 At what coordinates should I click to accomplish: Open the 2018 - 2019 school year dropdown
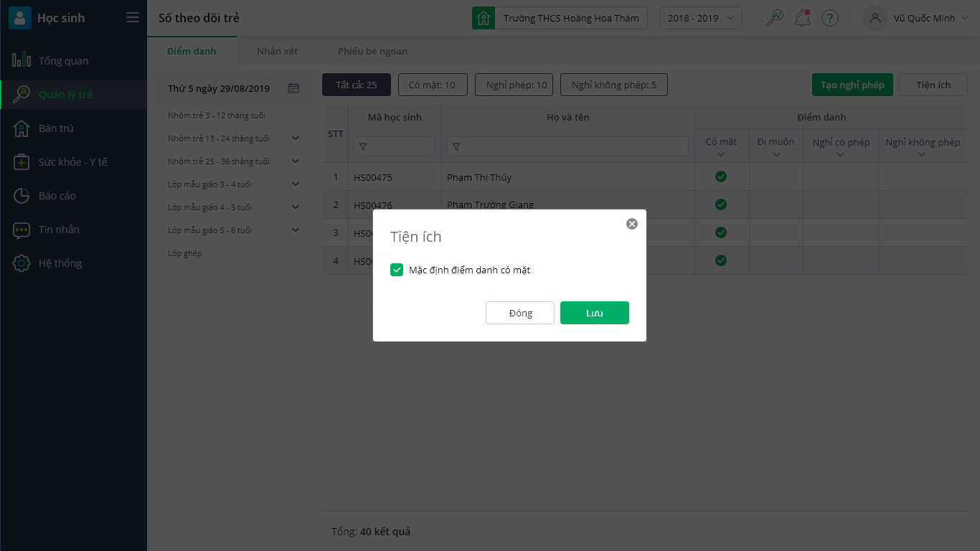700,19
